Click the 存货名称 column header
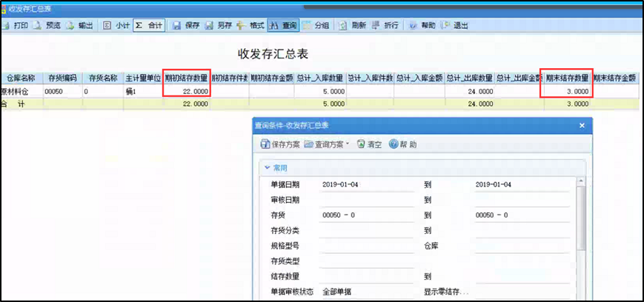This screenshot has height=302, width=644. tap(103, 78)
